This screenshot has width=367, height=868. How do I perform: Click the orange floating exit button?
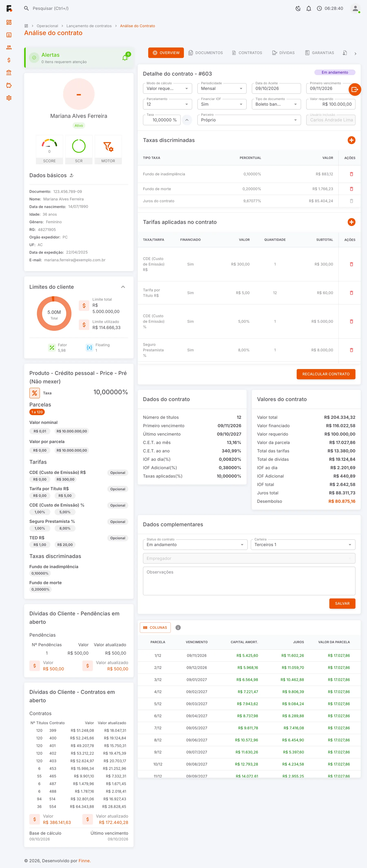coord(355,89)
